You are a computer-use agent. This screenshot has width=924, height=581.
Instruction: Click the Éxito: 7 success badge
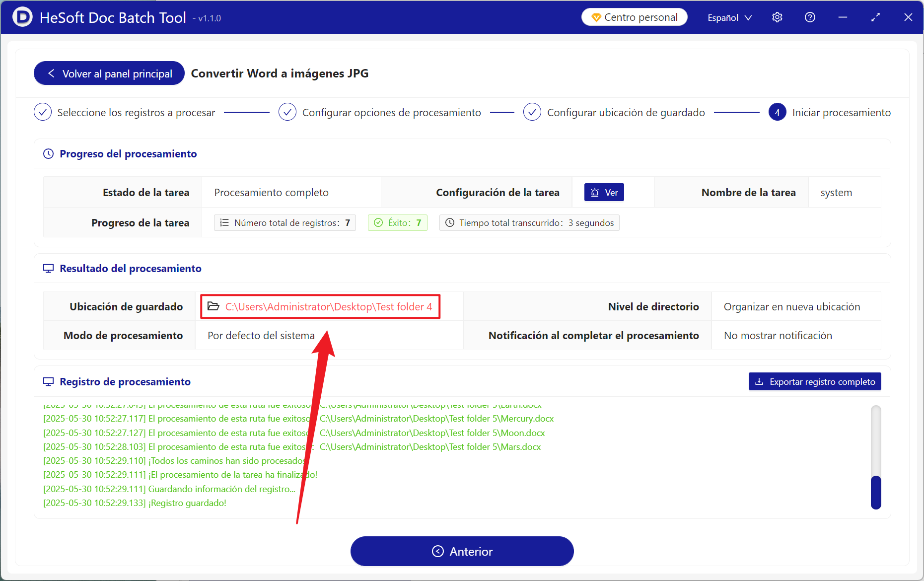398,223
